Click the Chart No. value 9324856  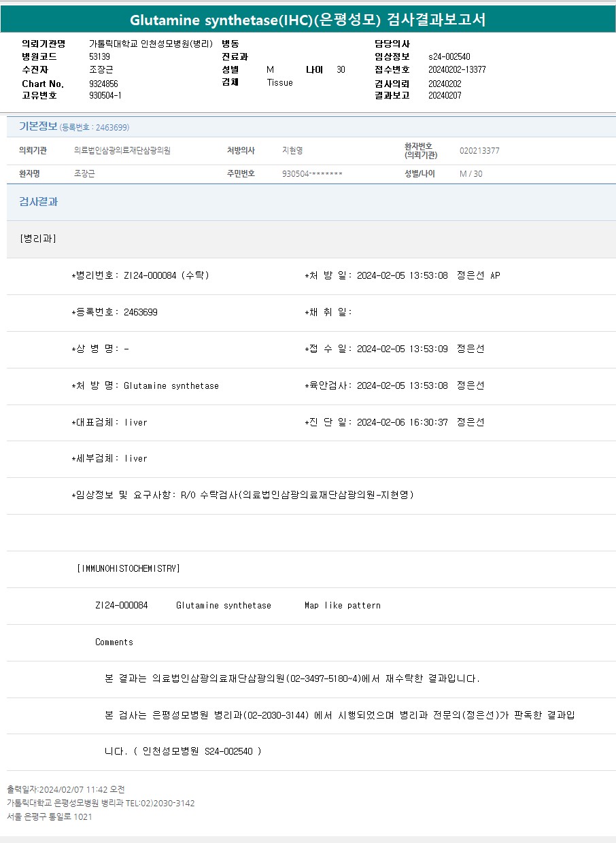click(x=103, y=84)
